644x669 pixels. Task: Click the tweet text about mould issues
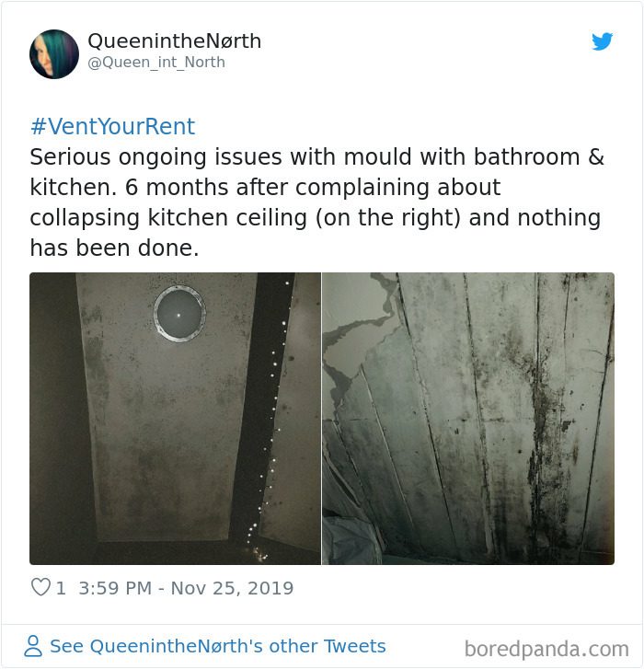tap(316, 202)
